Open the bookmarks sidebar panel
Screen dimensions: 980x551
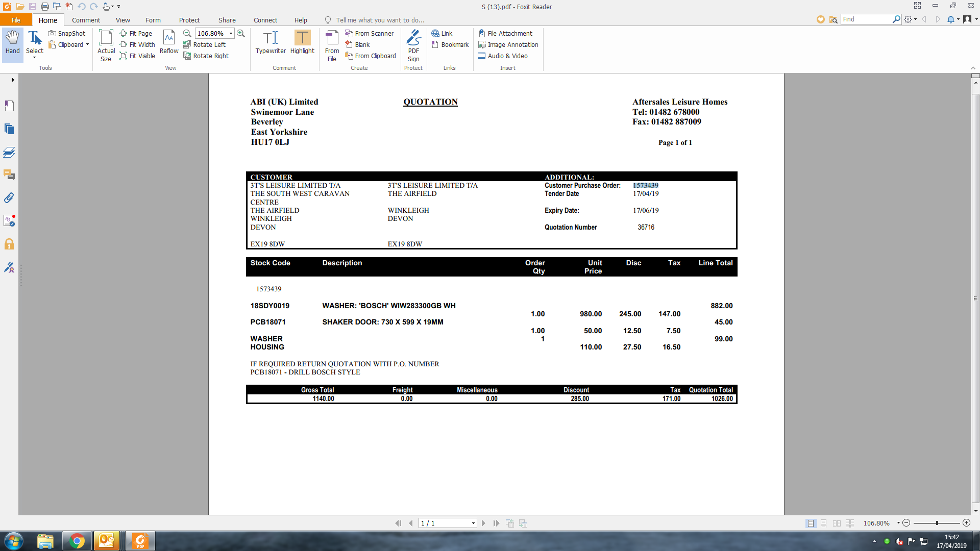(9, 106)
